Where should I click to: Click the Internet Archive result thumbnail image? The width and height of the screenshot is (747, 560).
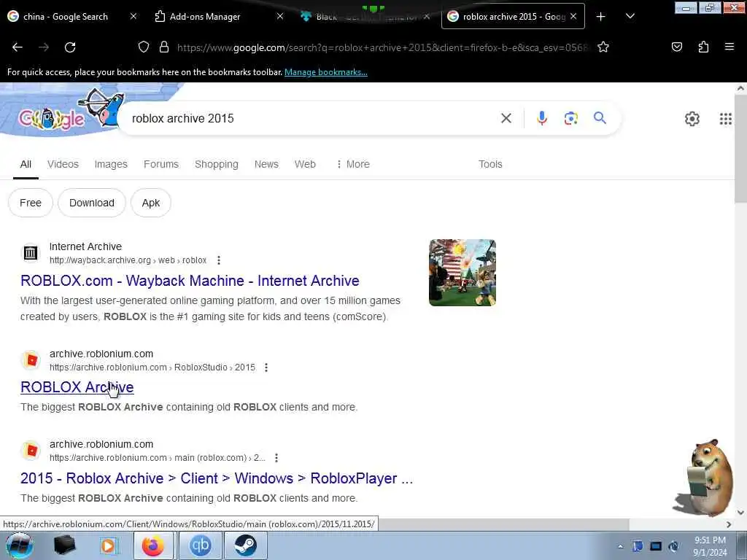point(462,273)
